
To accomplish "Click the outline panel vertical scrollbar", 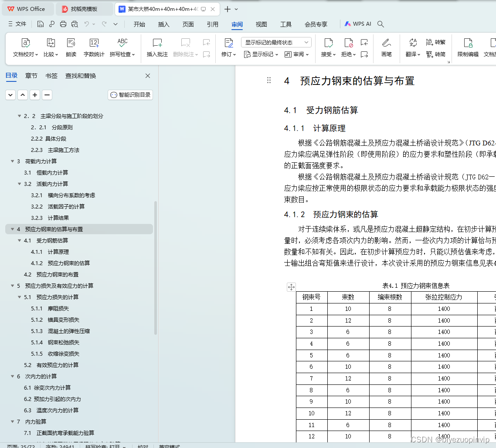I will 155,268.
